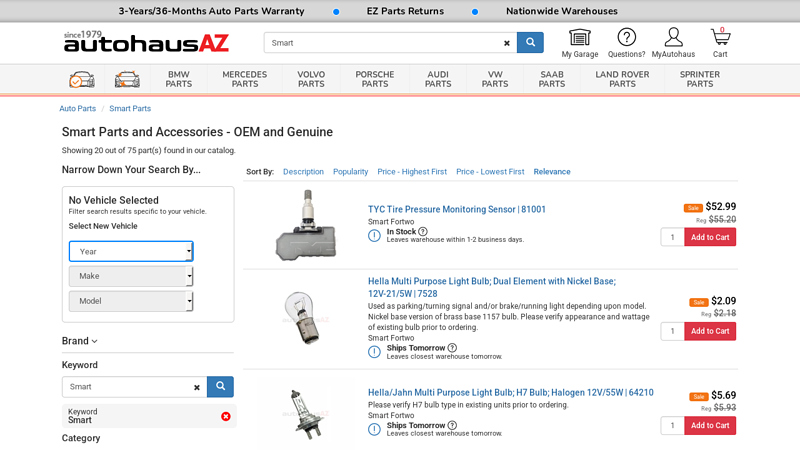Click the $52.99 sale price
Image resolution: width=800 pixels, height=450 pixels.
point(720,207)
